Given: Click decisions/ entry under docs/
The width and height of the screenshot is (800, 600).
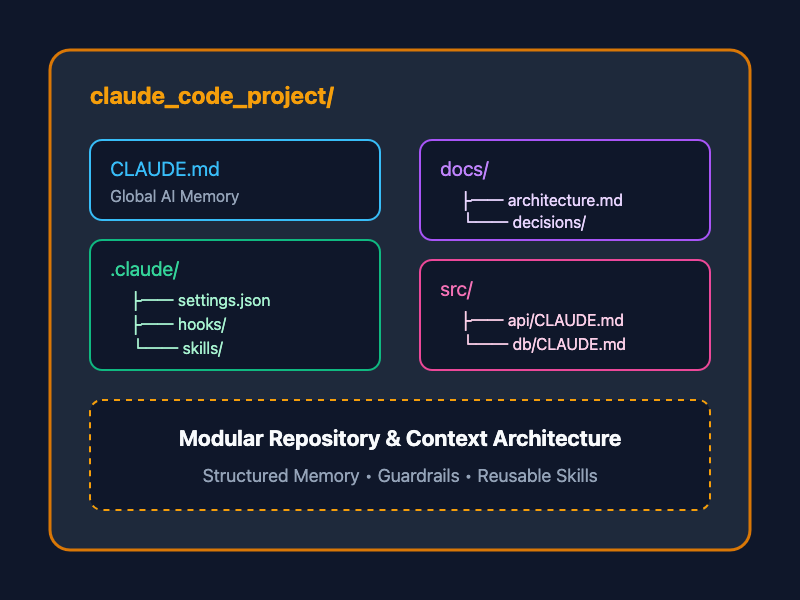Looking at the screenshot, I should point(549,223).
